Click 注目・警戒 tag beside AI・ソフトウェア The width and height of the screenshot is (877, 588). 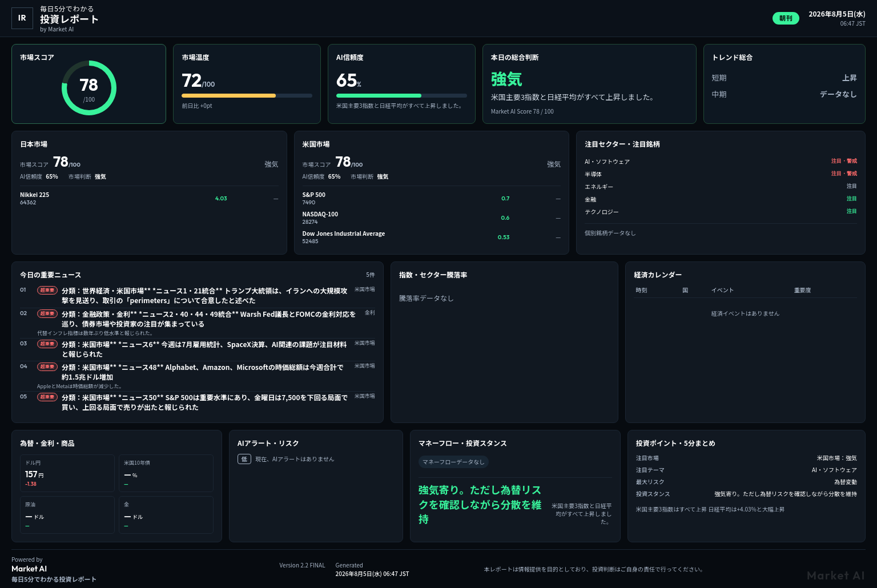click(x=844, y=161)
